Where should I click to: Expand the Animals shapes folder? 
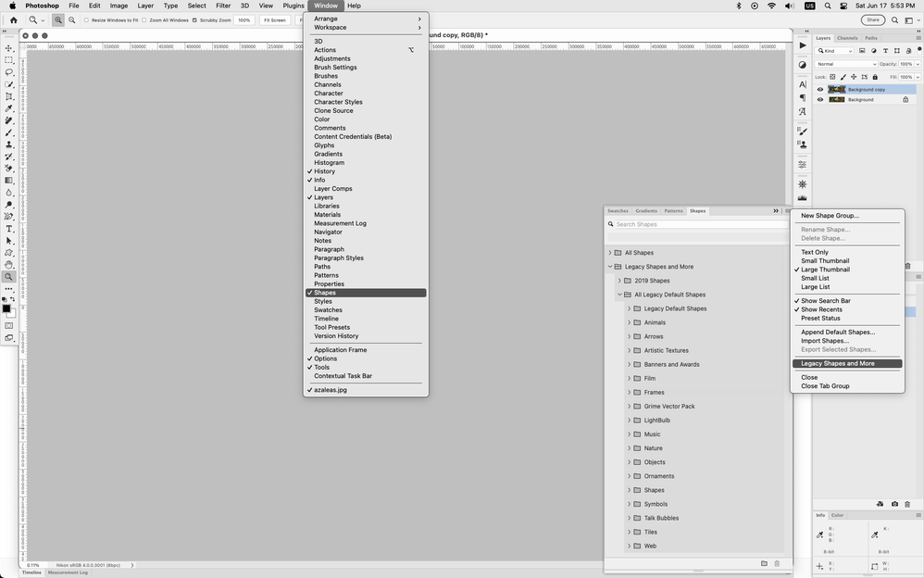[629, 322]
